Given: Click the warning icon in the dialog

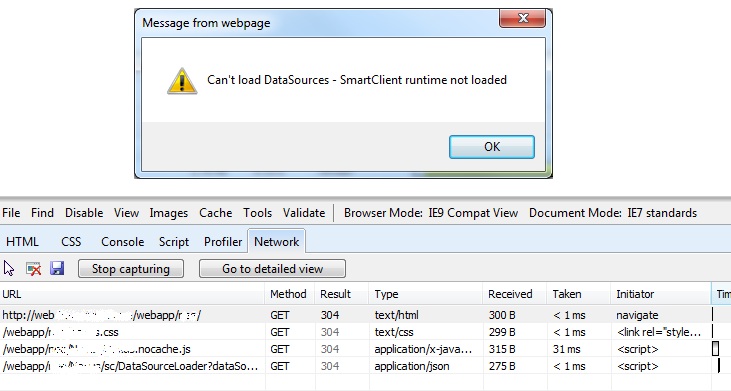Looking at the screenshot, I should tap(182, 81).
